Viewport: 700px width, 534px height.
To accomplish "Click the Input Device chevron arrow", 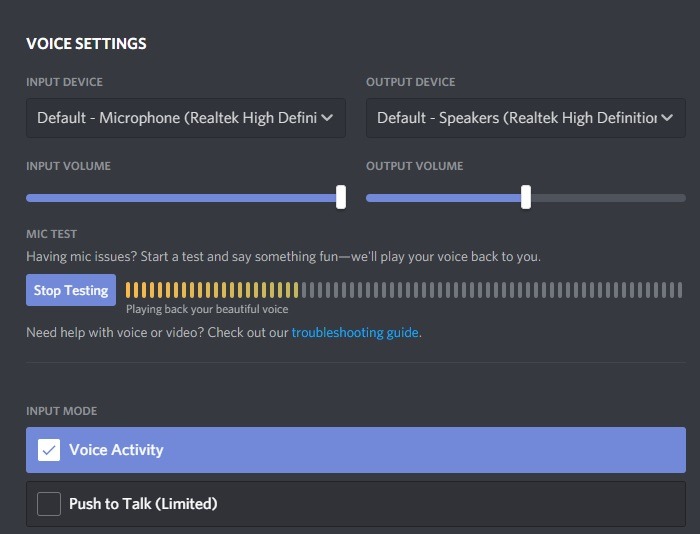I will tap(327, 118).
